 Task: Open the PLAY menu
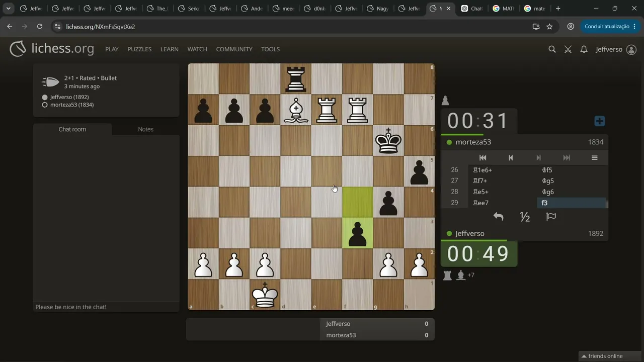(x=112, y=49)
